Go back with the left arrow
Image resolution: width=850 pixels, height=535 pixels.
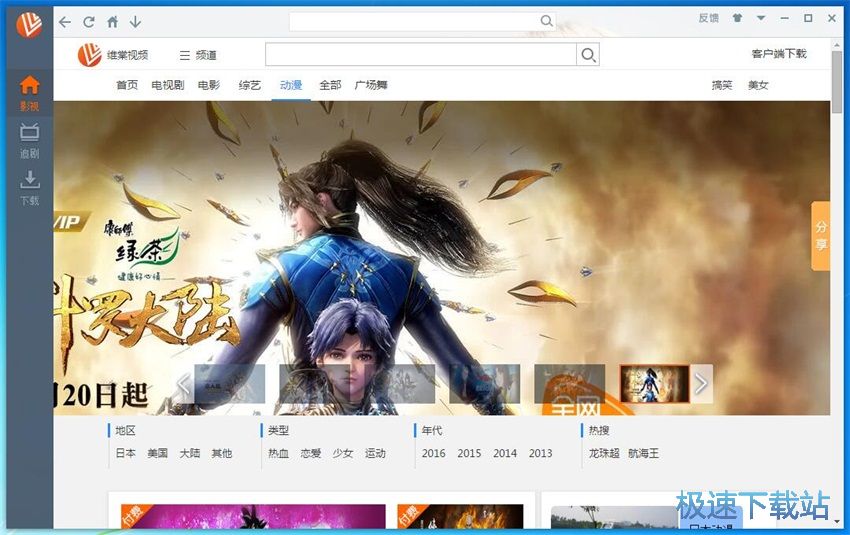[x=65, y=22]
